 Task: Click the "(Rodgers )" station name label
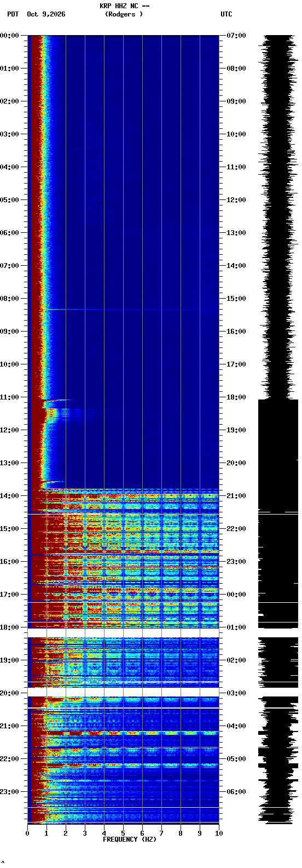point(124,14)
